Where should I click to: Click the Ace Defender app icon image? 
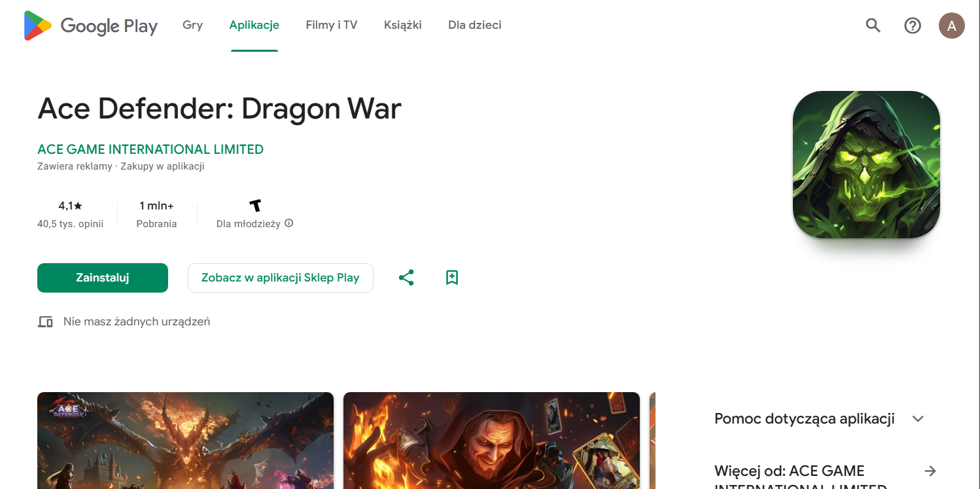[866, 164]
